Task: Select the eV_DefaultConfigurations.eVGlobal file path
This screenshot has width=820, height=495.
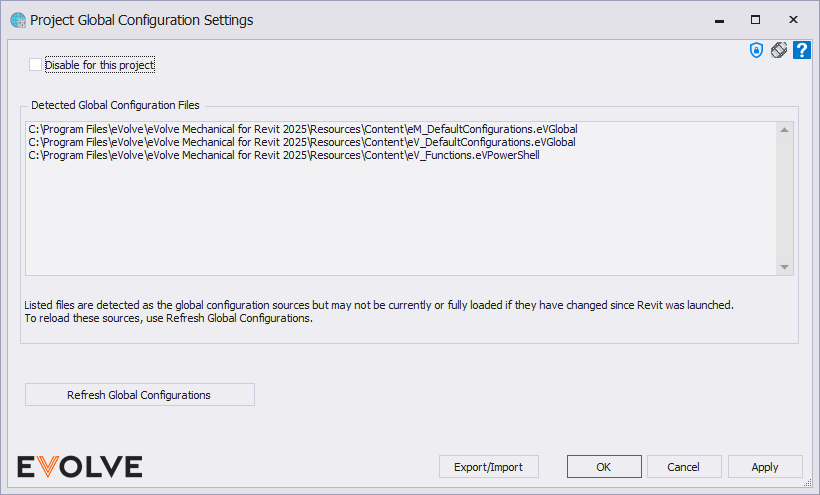Action: tap(302, 142)
